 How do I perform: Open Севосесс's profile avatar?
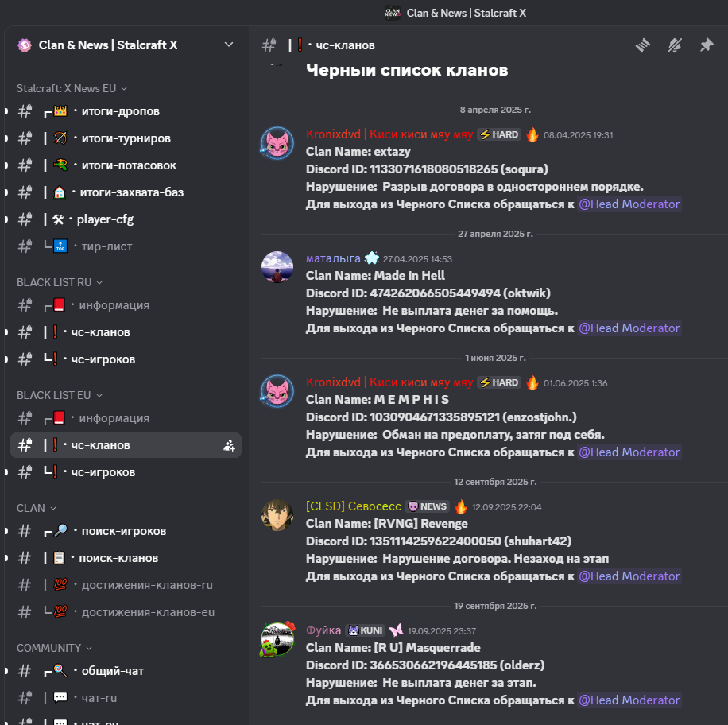[x=277, y=515]
